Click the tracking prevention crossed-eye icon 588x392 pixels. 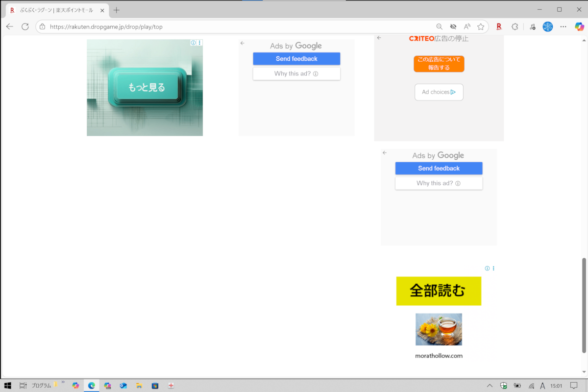[x=453, y=26]
